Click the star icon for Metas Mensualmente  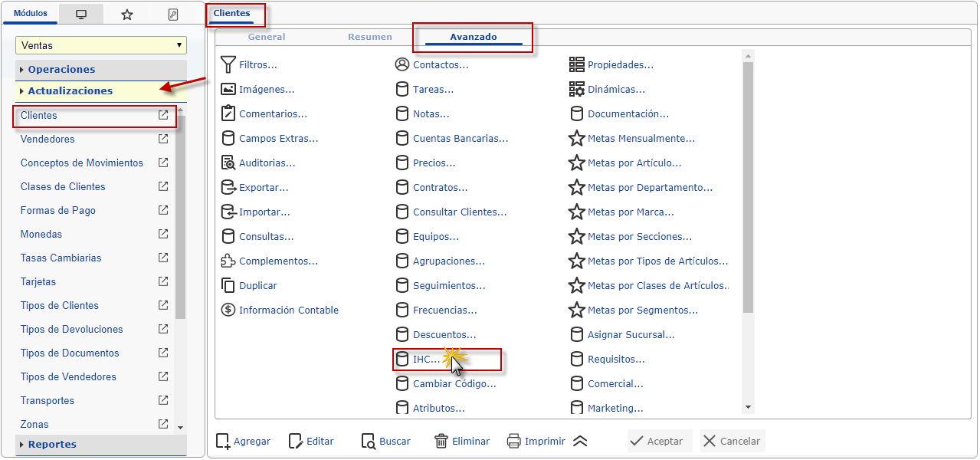[577, 138]
